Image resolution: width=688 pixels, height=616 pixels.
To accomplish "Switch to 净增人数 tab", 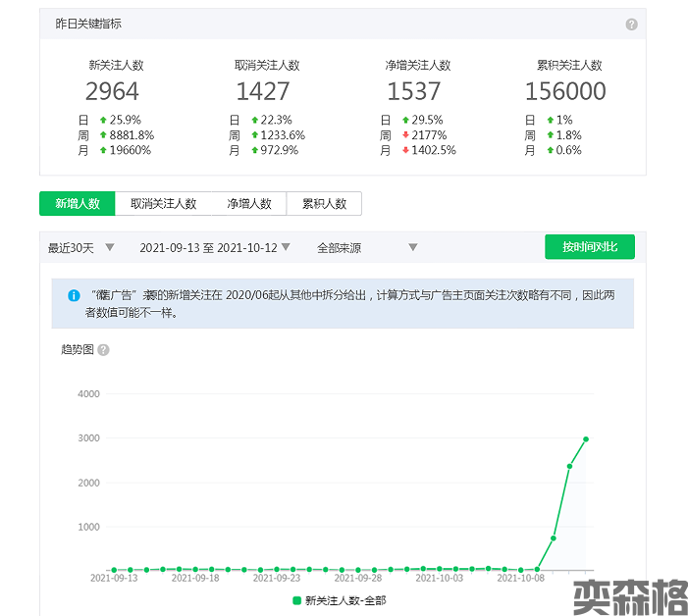I will (249, 204).
